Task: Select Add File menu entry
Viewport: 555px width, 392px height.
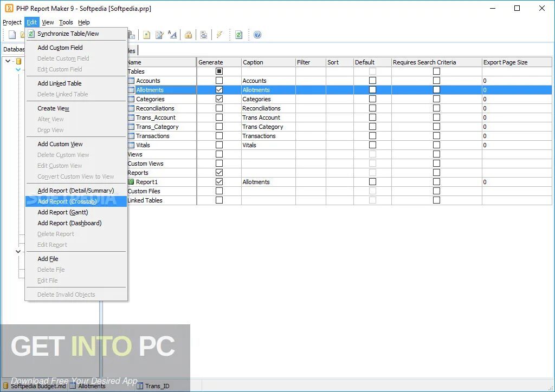Action: coord(76,259)
